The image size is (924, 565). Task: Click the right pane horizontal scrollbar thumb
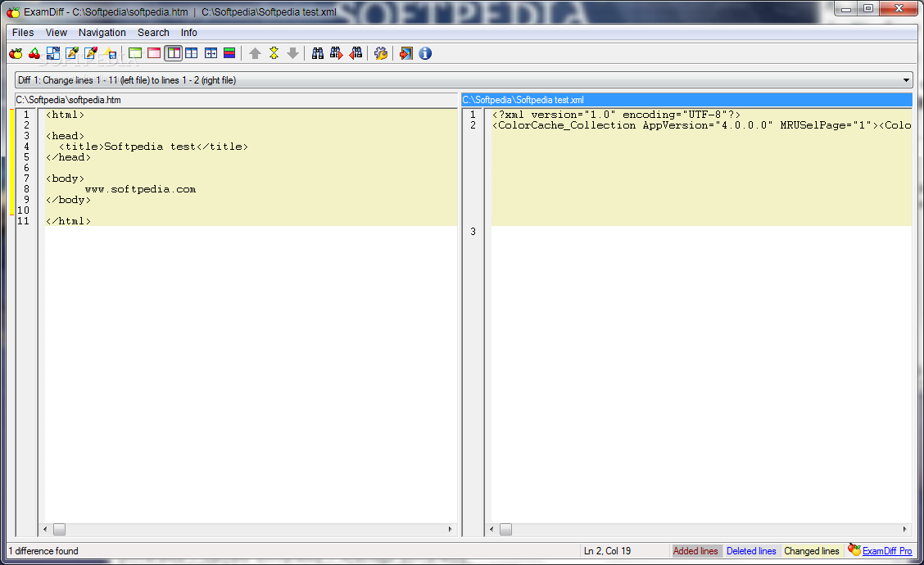[506, 529]
